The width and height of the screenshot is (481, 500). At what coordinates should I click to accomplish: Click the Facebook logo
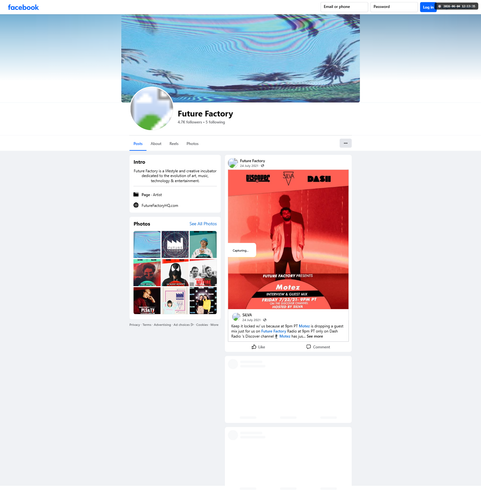(x=23, y=7)
